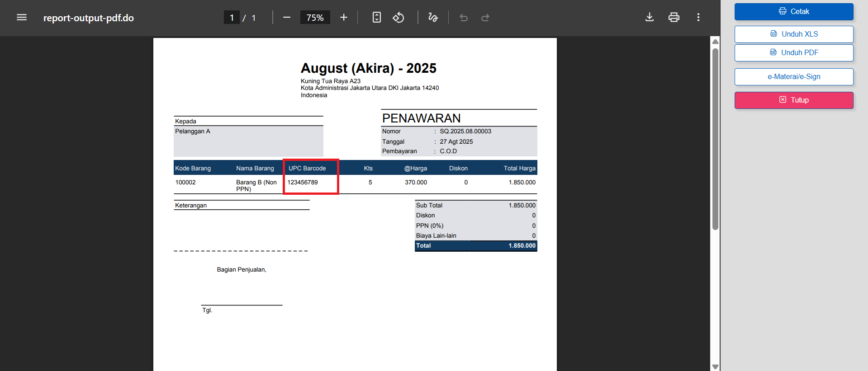Click the Keterangan label

click(191, 206)
